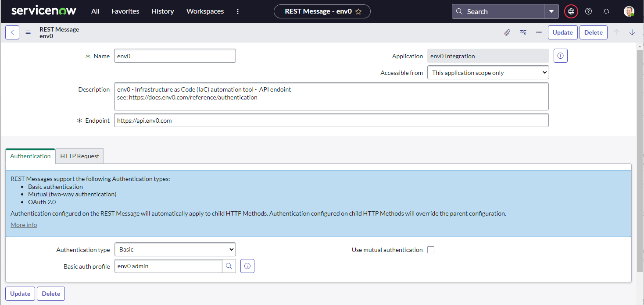Open the user profile avatar menu

[629, 11]
